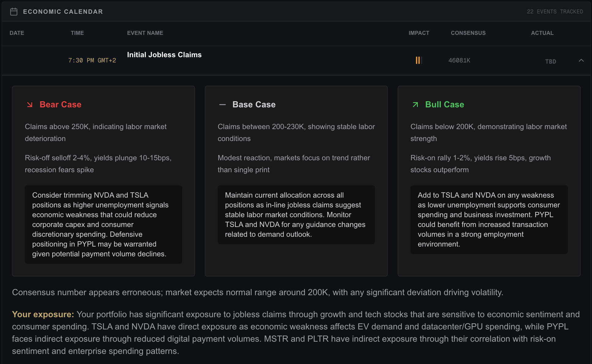Click 'Risk-off selloff 2-4%' bear reaction text
Screen dimensions: 592x364
coord(98,164)
